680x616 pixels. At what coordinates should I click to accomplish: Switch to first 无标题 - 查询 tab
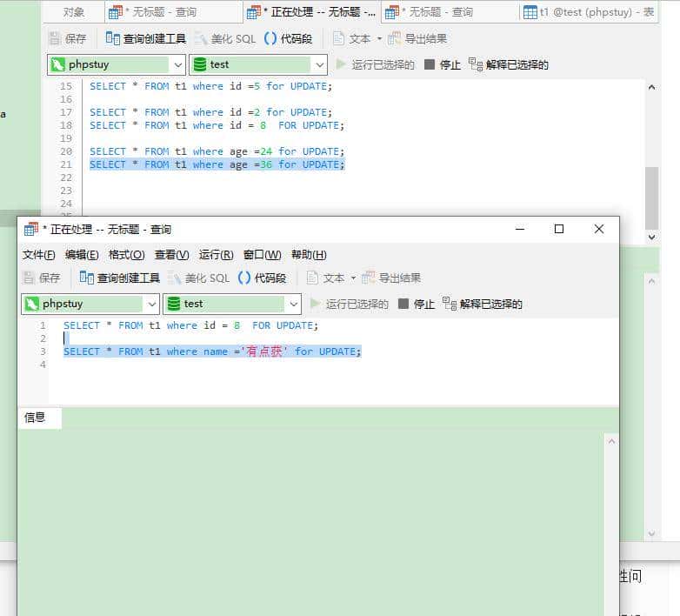point(173,11)
